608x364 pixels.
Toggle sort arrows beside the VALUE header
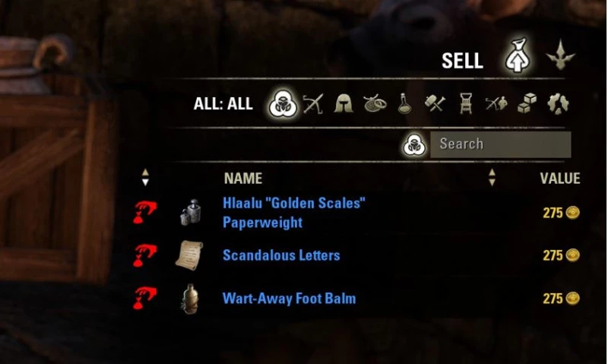[492, 177]
